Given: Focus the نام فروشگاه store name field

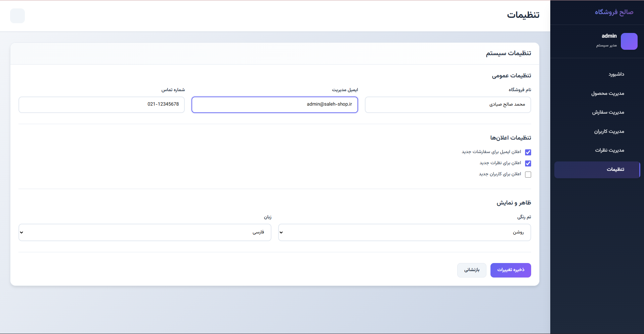Looking at the screenshot, I should 447,105.
